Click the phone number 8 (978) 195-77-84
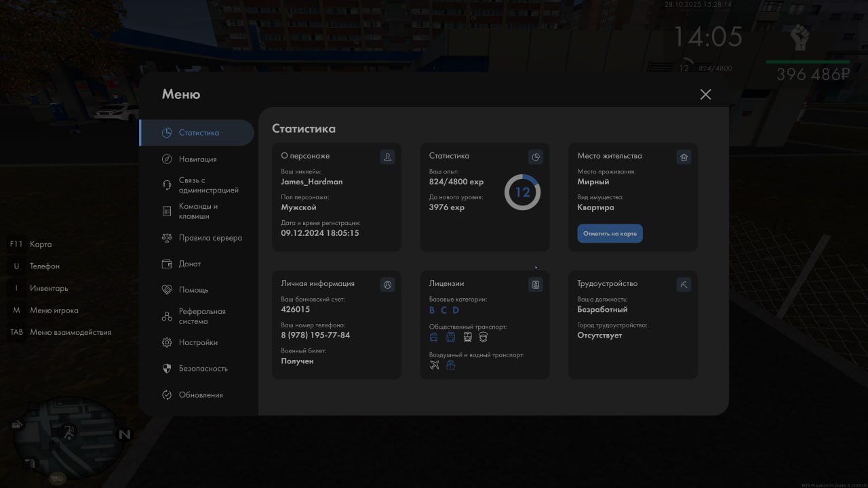The height and width of the screenshot is (488, 868). [x=315, y=335]
